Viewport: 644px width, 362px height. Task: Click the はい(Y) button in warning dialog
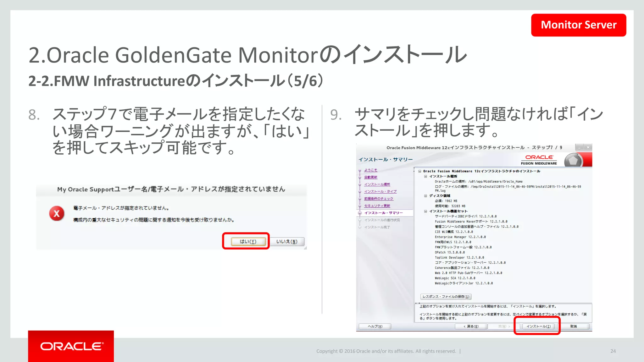pyautogui.click(x=248, y=241)
